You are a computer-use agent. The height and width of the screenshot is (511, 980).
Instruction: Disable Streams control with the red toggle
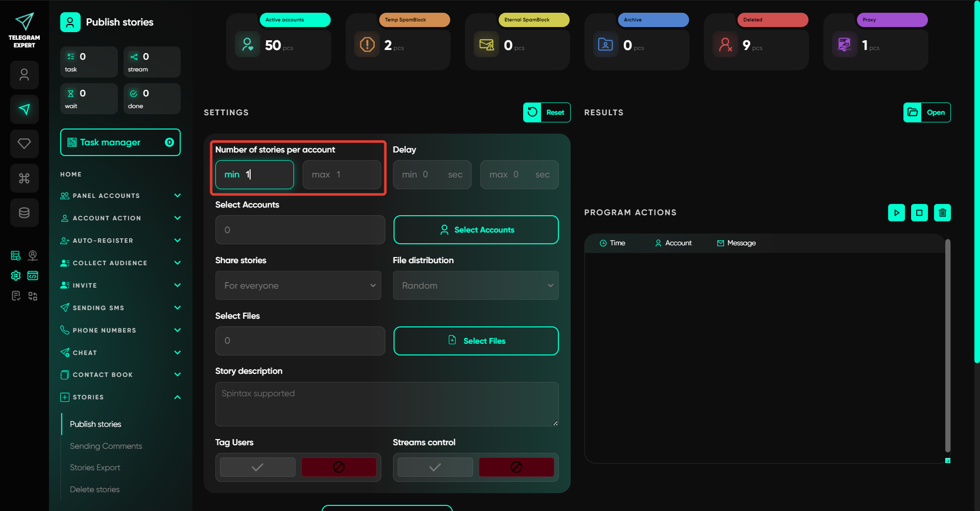[516, 467]
